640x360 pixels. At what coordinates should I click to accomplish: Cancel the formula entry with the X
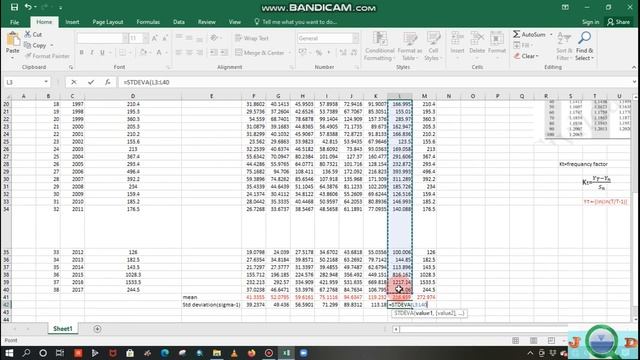[73, 82]
